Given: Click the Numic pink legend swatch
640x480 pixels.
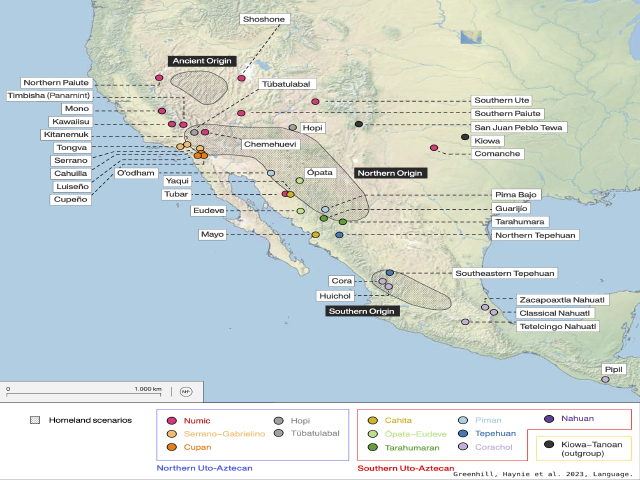Looking at the screenshot, I should 172,421.
